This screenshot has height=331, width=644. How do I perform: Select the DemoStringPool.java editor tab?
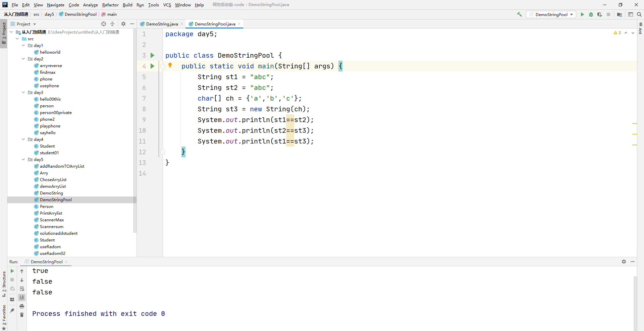click(x=215, y=24)
